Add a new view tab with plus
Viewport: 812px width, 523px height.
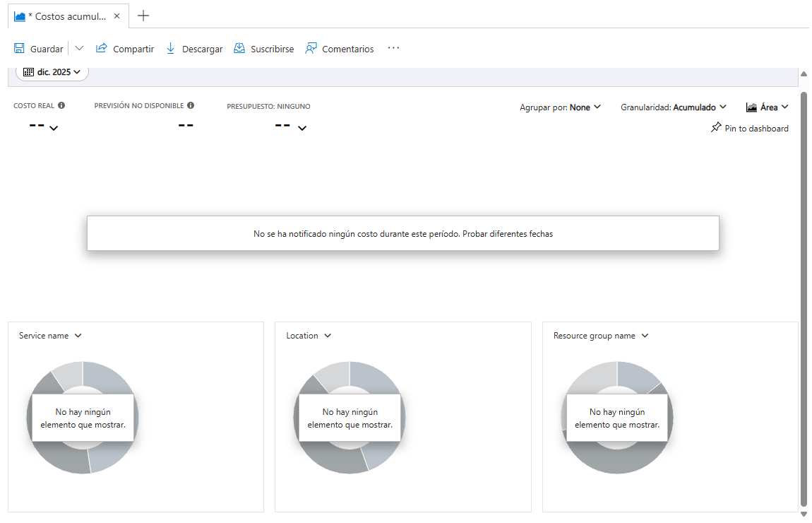click(x=143, y=16)
